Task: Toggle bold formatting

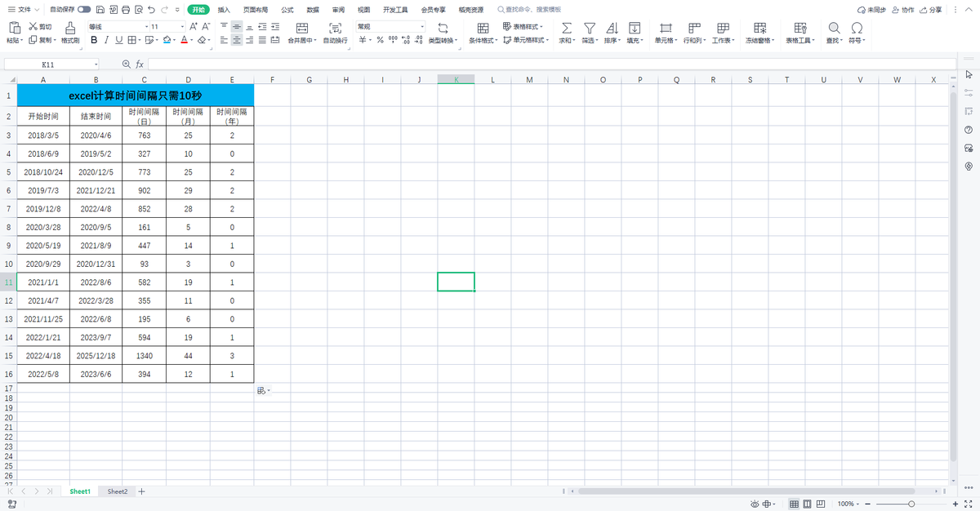Action: tap(94, 39)
